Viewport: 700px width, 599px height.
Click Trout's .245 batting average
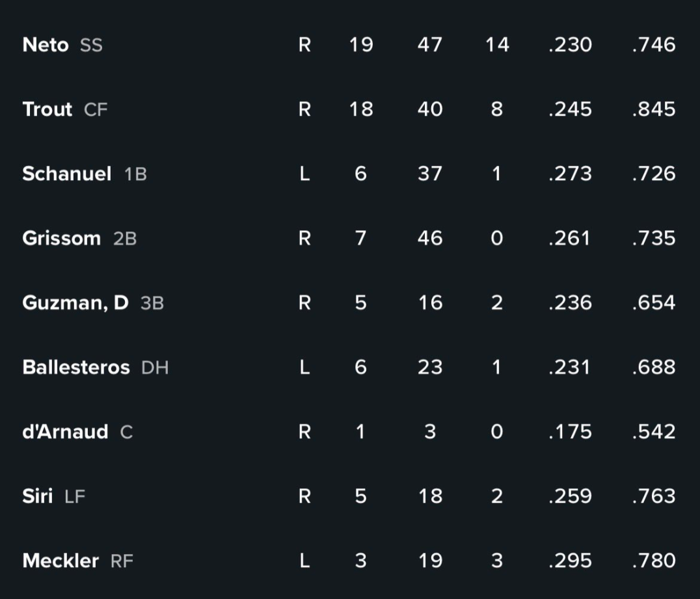[570, 109]
